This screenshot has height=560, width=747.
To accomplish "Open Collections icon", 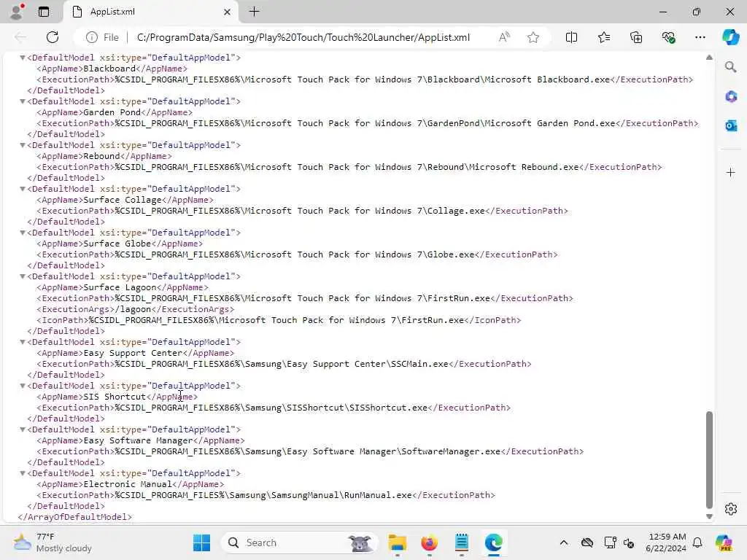I will [636, 37].
